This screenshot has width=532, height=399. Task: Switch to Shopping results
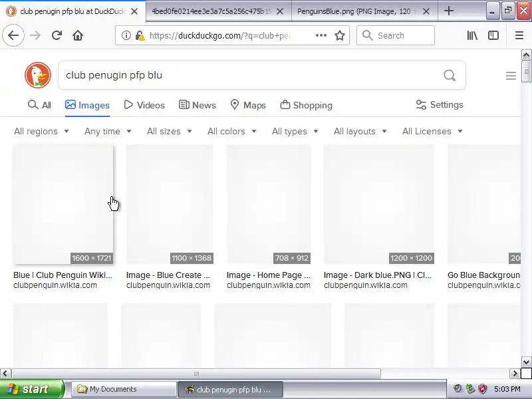coord(306,105)
